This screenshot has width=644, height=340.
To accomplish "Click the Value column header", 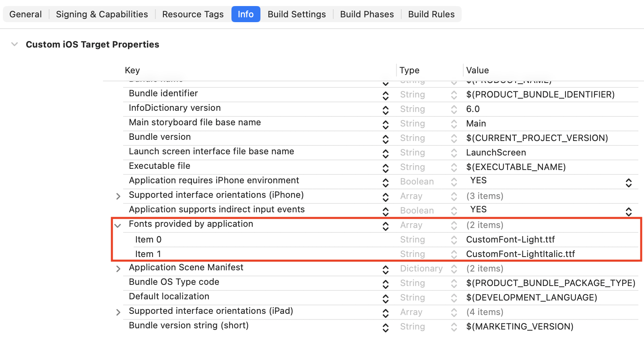I will pyautogui.click(x=477, y=70).
